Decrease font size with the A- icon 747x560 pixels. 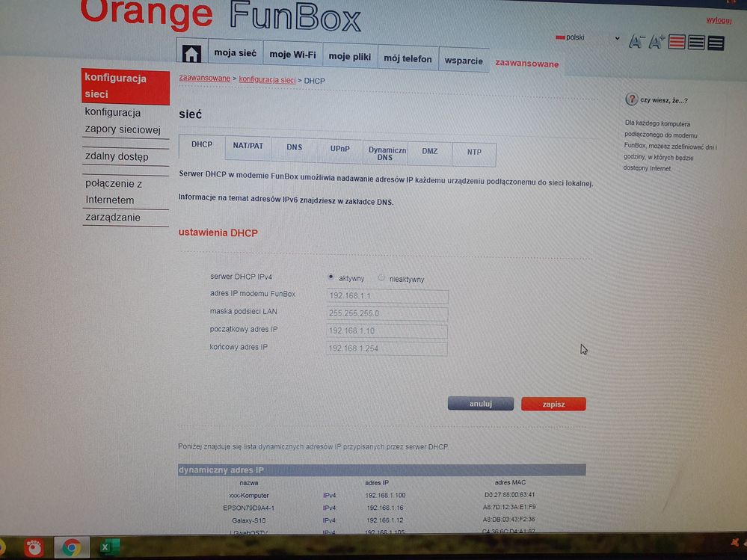[637, 43]
